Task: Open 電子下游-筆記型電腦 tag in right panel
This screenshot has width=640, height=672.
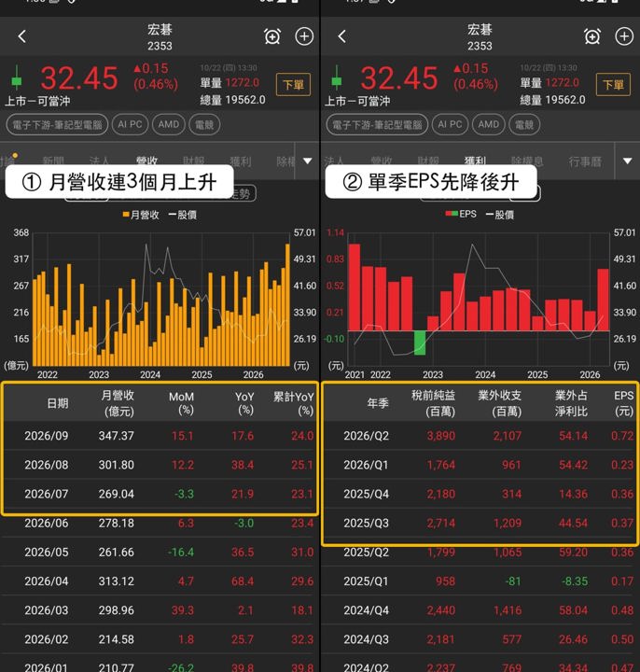Action: pyautogui.click(x=377, y=125)
